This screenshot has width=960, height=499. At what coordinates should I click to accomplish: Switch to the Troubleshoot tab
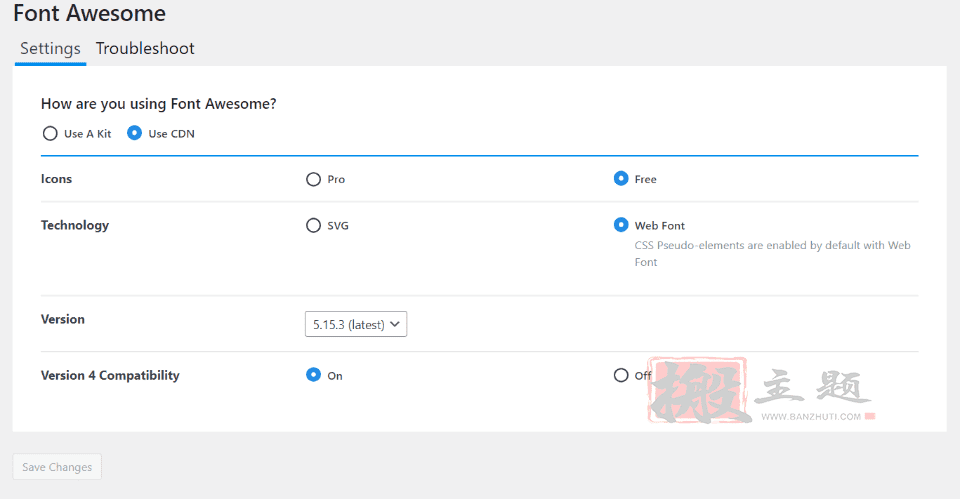[x=145, y=48]
